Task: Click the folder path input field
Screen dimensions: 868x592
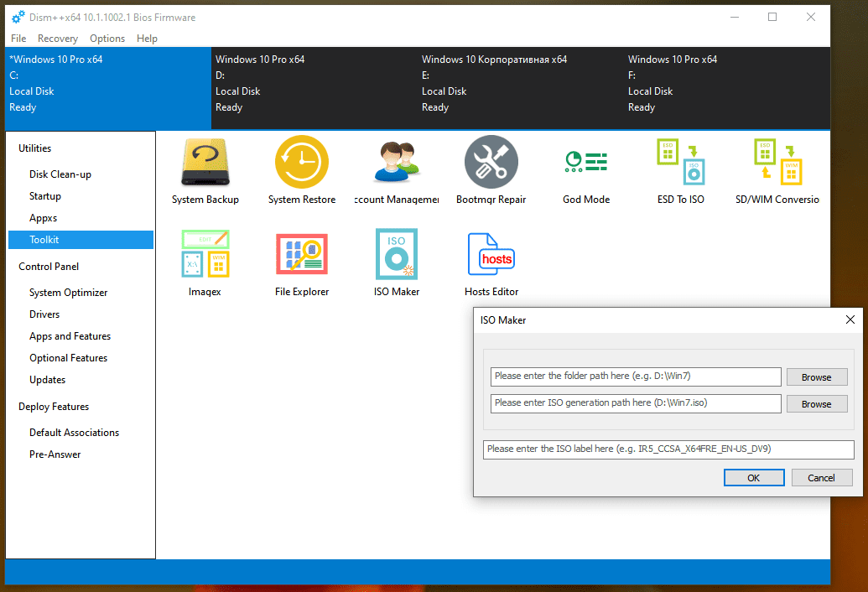Action: (636, 376)
